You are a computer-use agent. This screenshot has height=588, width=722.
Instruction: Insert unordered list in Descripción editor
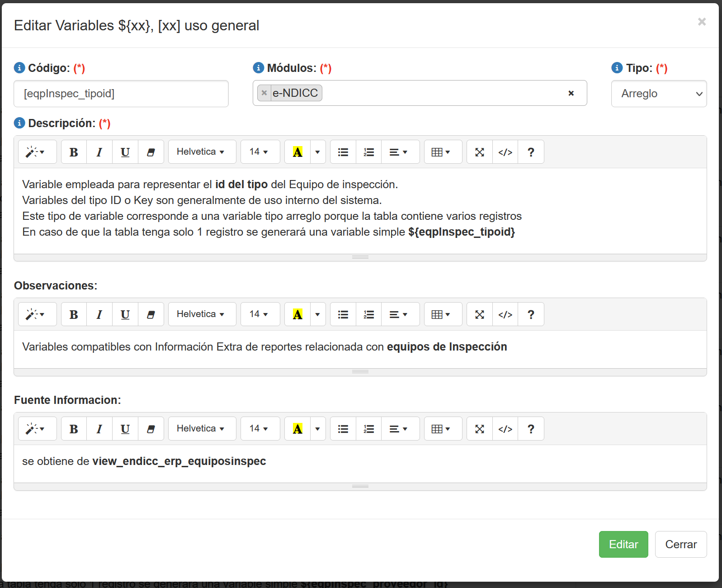343,152
